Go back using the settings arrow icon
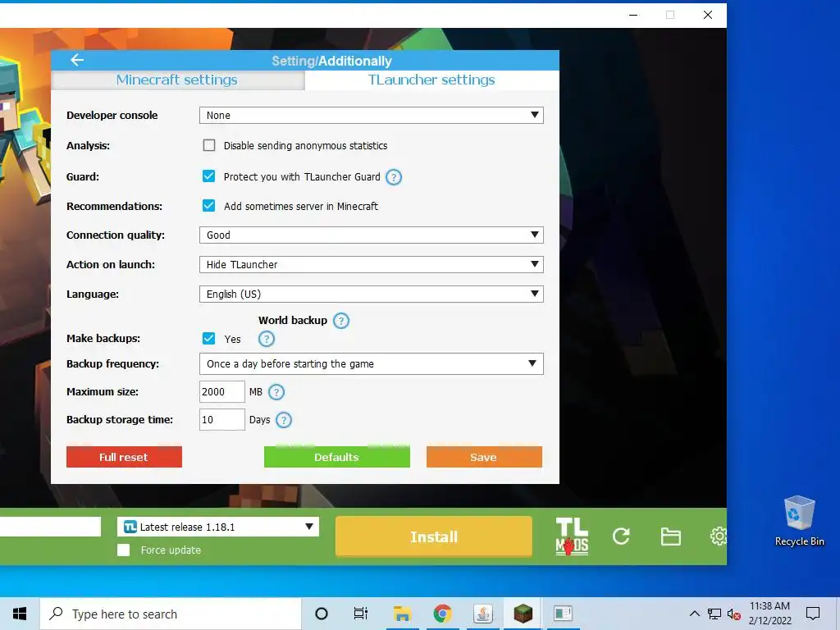Viewport: 840px width, 630px height. pos(77,60)
